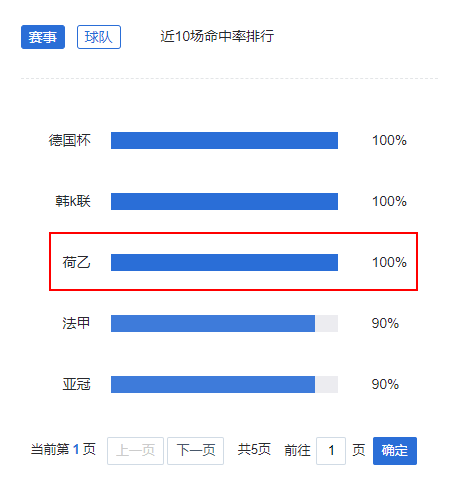Click the 韩K联 league label
Image resolution: width=457 pixels, height=496 pixels.
(x=73, y=201)
